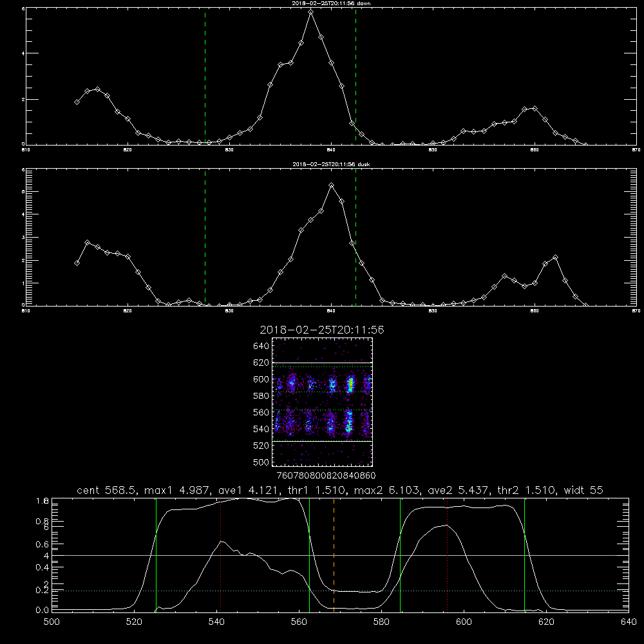Click x-axis label 540 of bottom plot
644x644 pixels.
coord(216,622)
